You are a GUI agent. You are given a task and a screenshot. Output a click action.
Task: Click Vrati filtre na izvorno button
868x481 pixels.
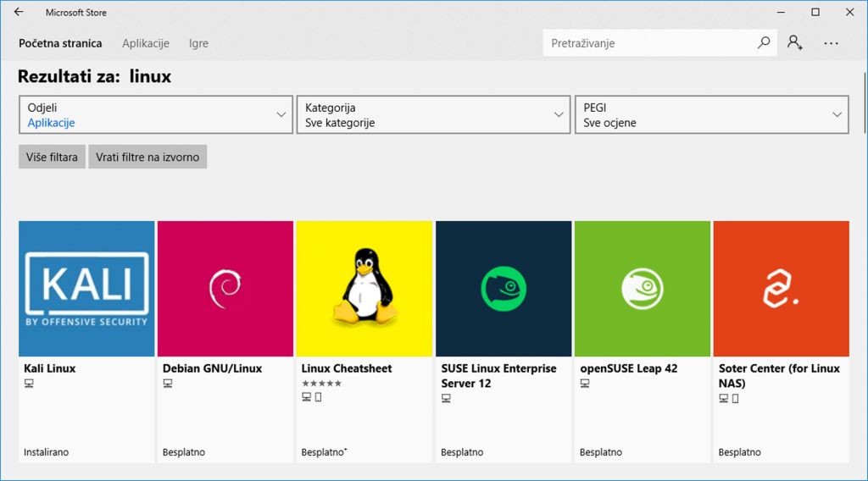147,157
